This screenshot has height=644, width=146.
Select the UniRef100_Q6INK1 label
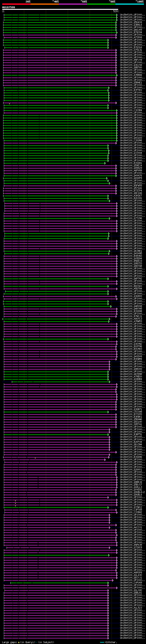pos(131,251)
